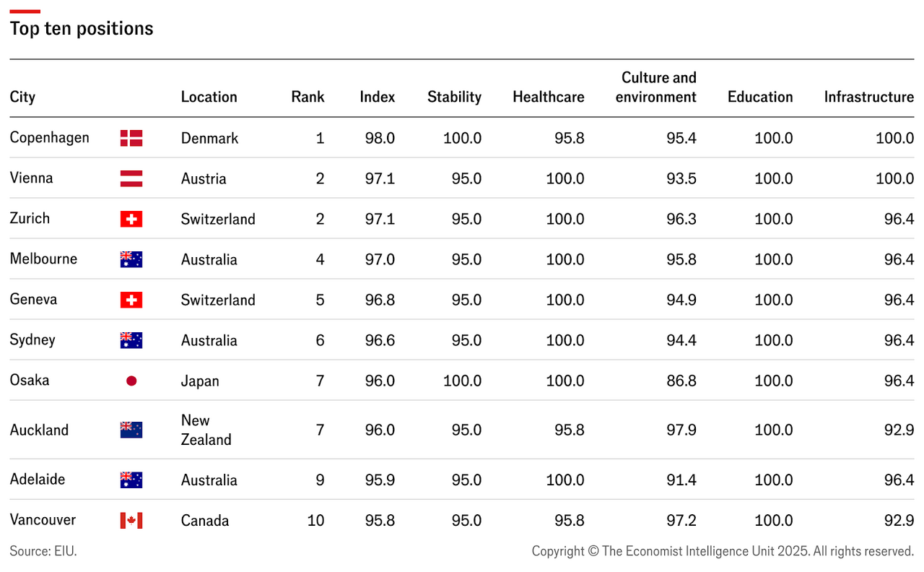924x572 pixels.
Task: Click the Source: EIU text
Action: tap(43, 551)
